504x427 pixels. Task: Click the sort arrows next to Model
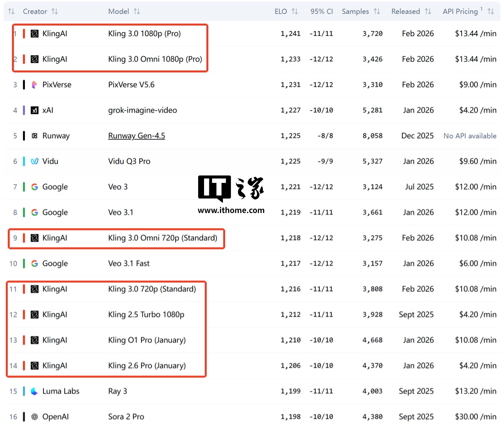tap(137, 12)
